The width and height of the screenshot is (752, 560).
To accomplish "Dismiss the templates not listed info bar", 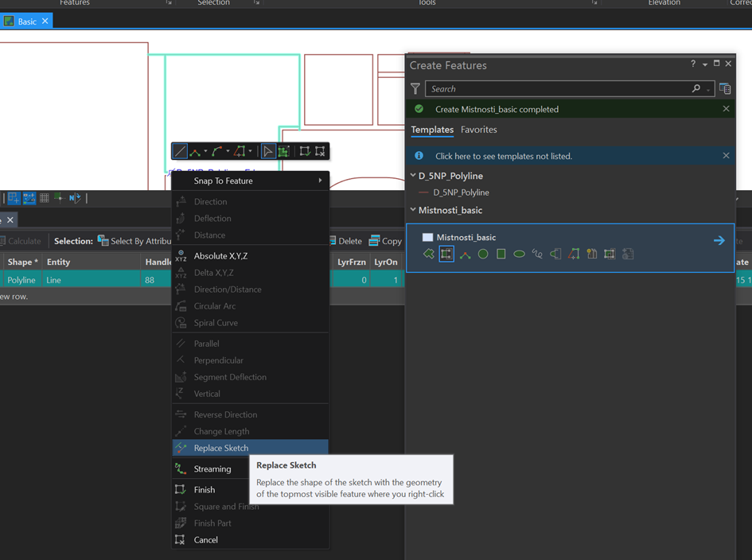I will click(726, 155).
